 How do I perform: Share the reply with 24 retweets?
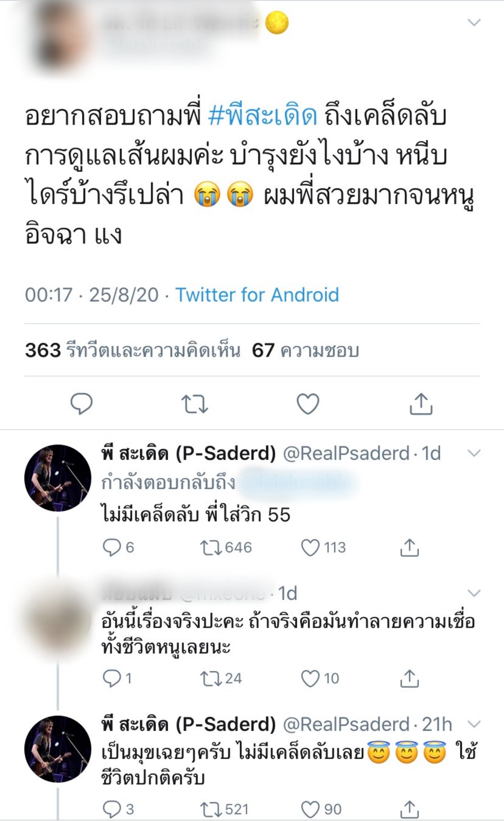pyautogui.click(x=409, y=678)
